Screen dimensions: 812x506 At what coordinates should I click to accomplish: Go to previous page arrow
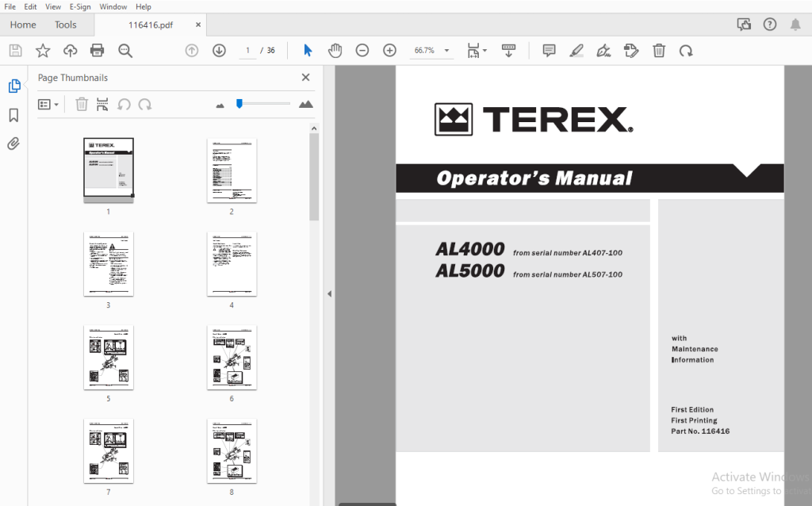192,51
